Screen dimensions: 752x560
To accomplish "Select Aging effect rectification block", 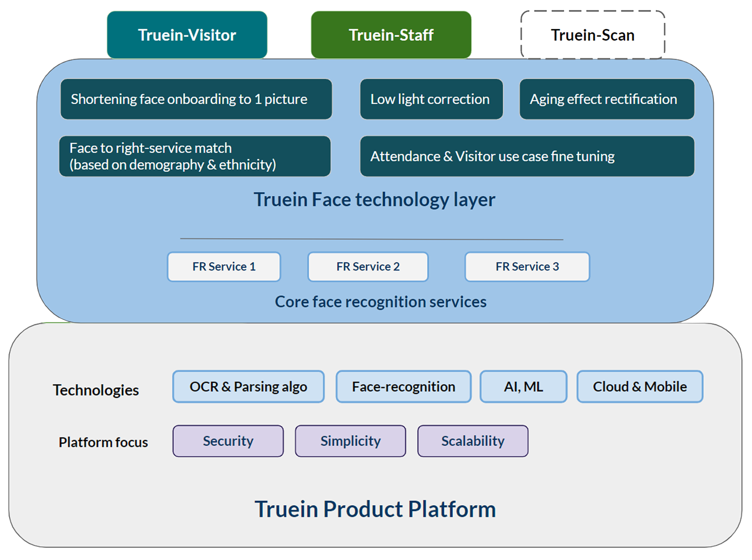I will pos(607,99).
